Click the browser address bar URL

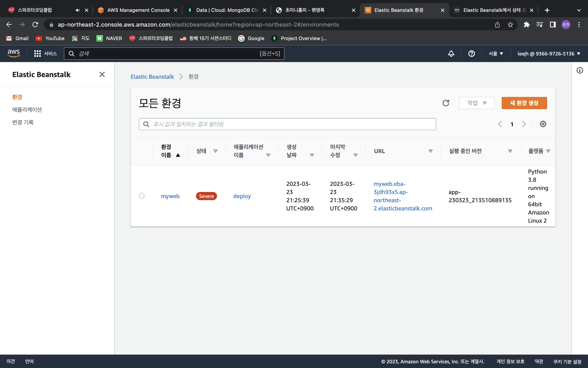point(198,25)
